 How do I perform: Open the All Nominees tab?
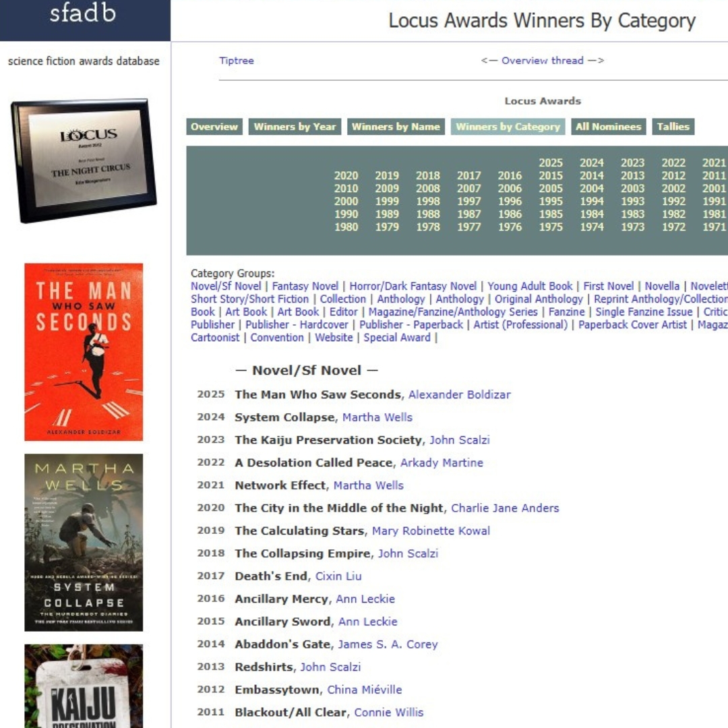pyautogui.click(x=608, y=127)
